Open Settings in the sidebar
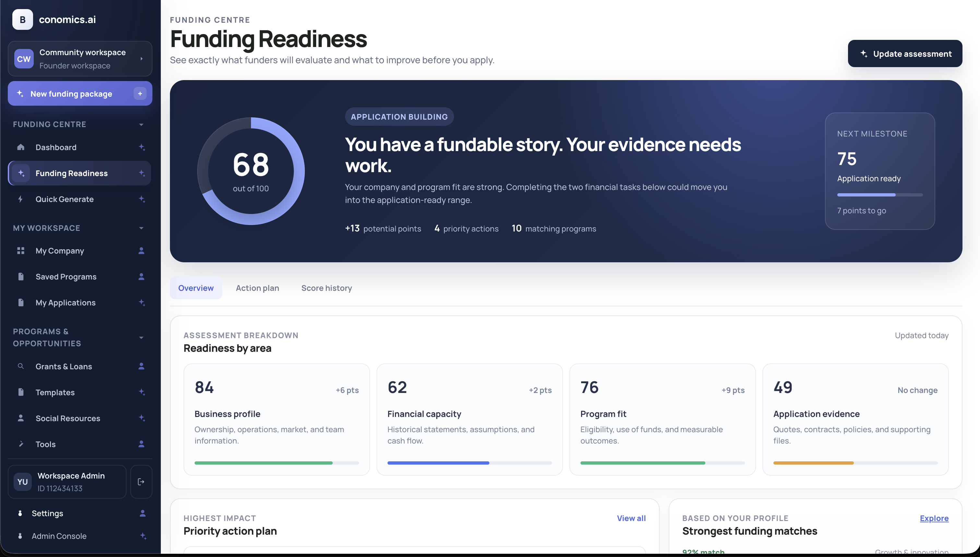 point(79,513)
